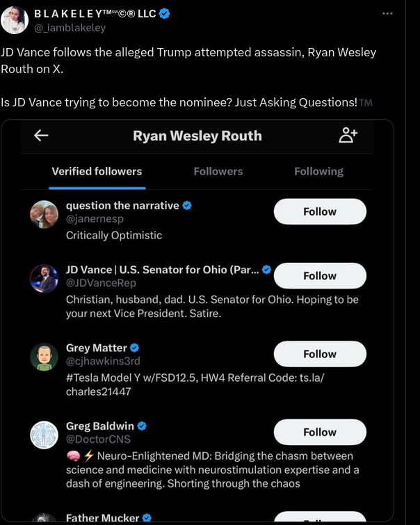
Task: Click the back arrow in the embedded screenshot
Action: point(41,136)
